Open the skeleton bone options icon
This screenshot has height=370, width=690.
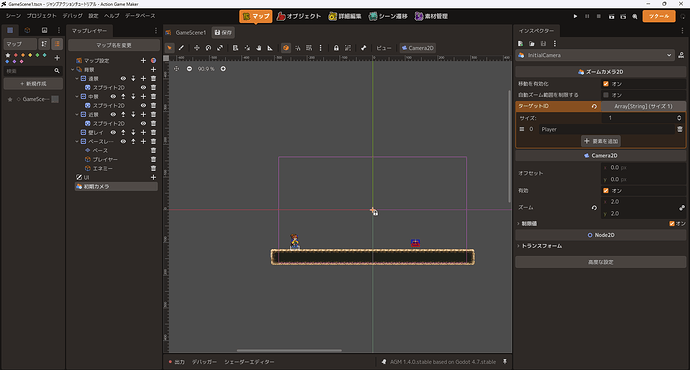pos(363,48)
